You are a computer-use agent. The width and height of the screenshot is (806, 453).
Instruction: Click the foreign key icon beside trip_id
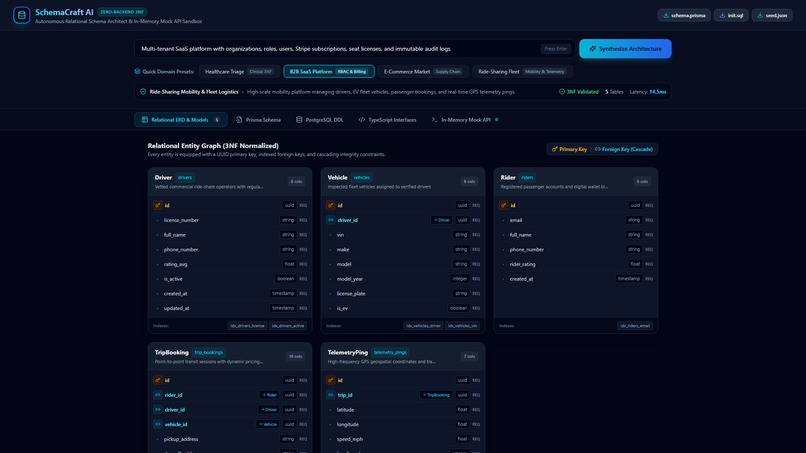point(331,395)
